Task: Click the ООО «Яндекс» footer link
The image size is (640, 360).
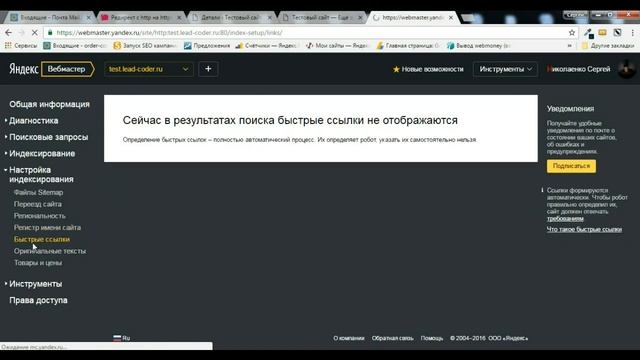Action: (508, 338)
